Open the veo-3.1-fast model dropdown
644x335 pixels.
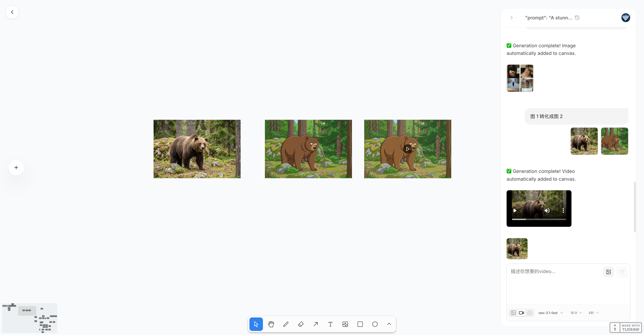click(x=551, y=313)
